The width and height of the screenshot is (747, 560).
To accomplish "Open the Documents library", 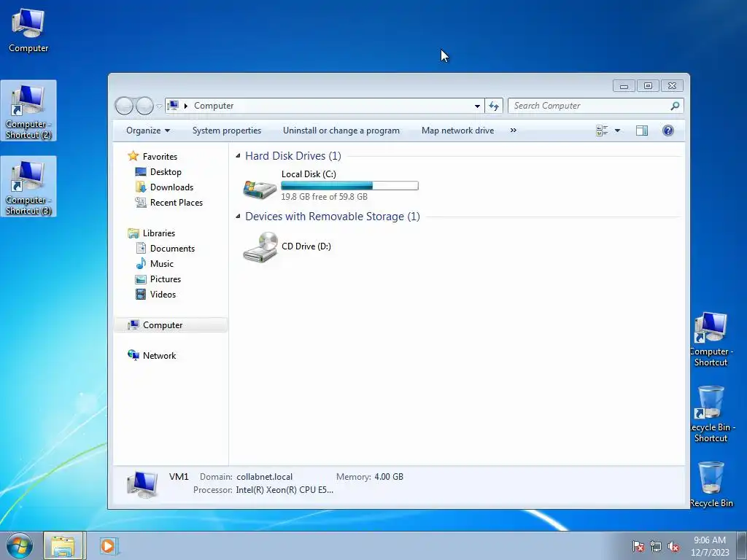I will point(172,249).
